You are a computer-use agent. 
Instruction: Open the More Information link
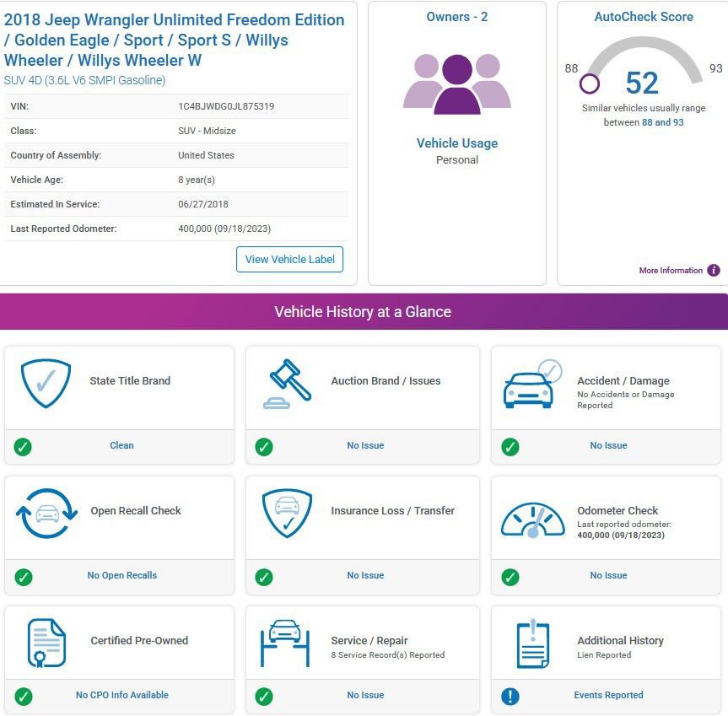coord(671,271)
